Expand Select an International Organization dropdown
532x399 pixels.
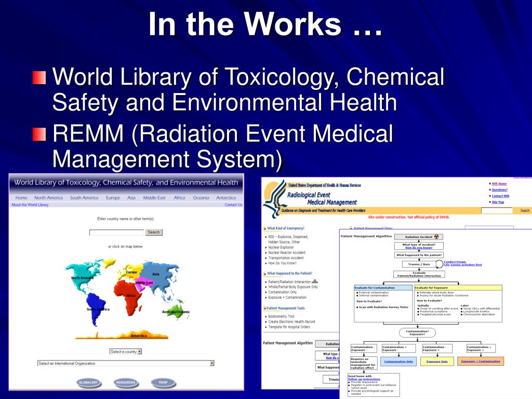(x=126, y=363)
